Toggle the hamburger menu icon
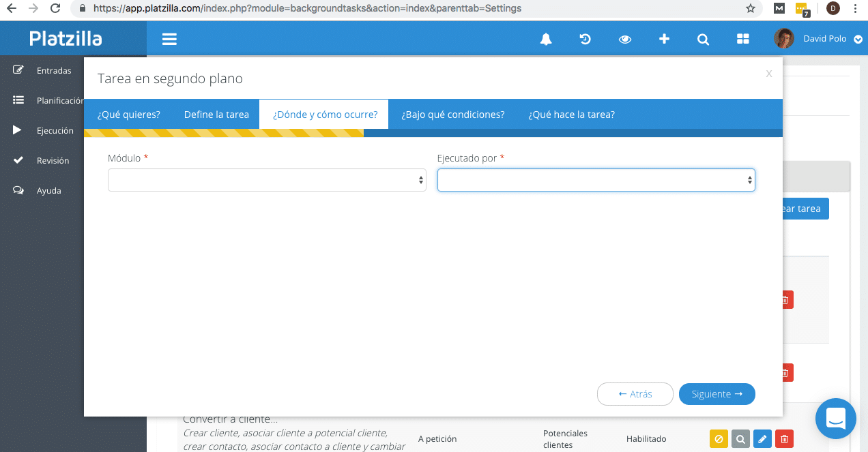The height and width of the screenshot is (452, 868). 169,40
